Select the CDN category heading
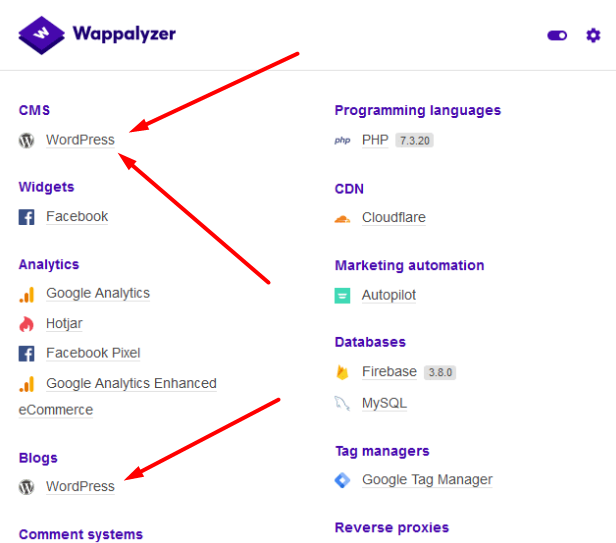Image resolution: width=616 pixels, height=543 pixels. (349, 189)
